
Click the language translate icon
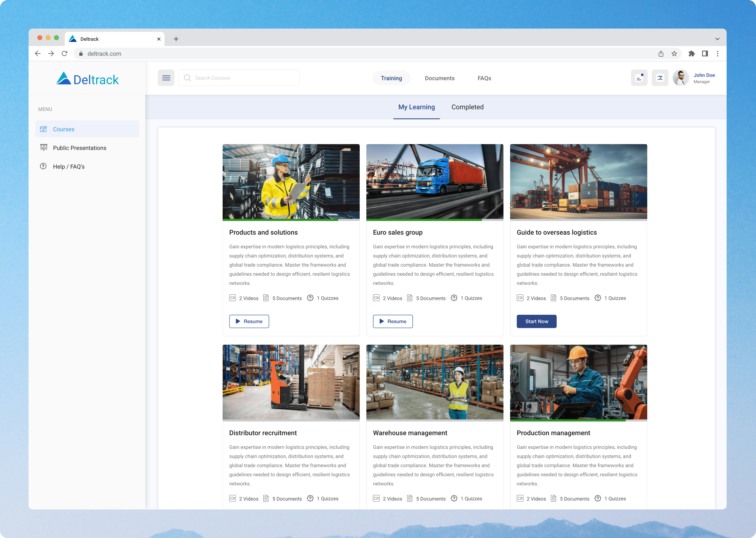[660, 78]
